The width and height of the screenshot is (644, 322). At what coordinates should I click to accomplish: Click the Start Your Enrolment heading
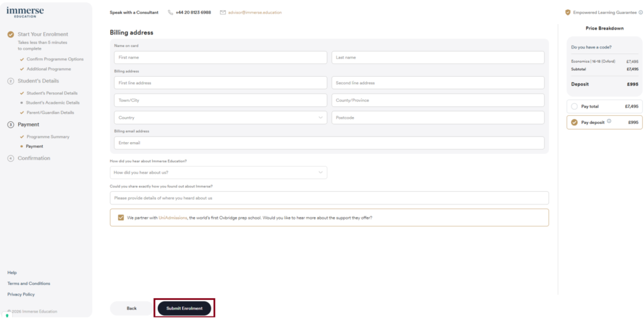[43, 35]
